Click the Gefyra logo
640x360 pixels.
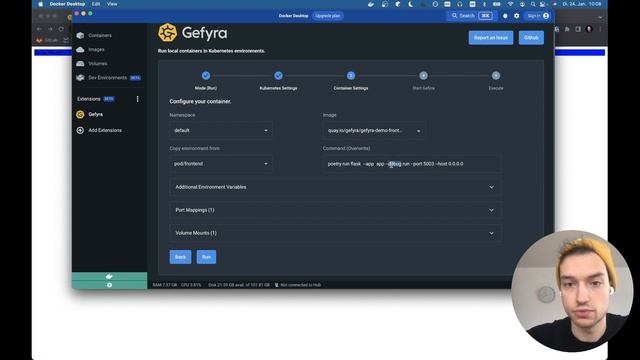(167, 33)
